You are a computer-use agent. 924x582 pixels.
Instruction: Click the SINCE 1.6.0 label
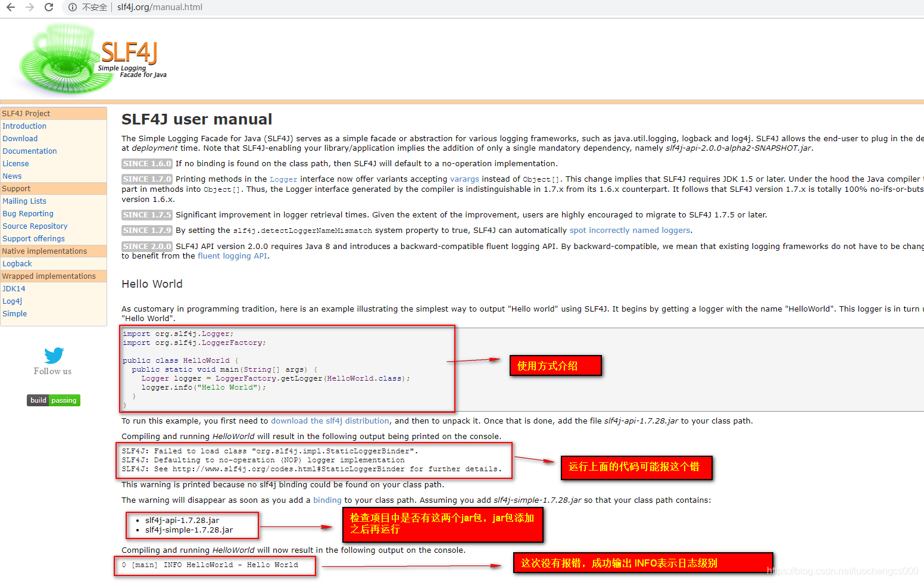tap(147, 163)
